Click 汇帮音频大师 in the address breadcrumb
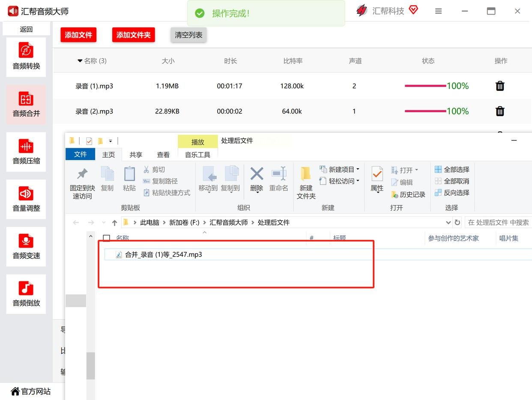Screen dimensions: 532x400 229,223
